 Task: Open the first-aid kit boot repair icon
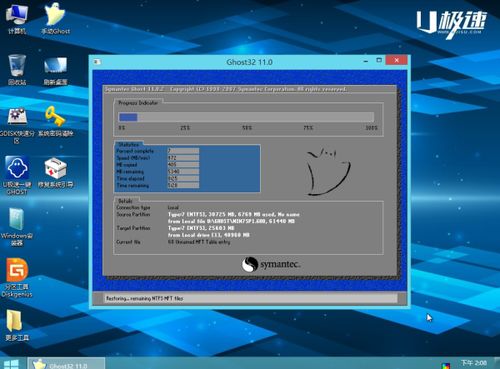point(55,172)
